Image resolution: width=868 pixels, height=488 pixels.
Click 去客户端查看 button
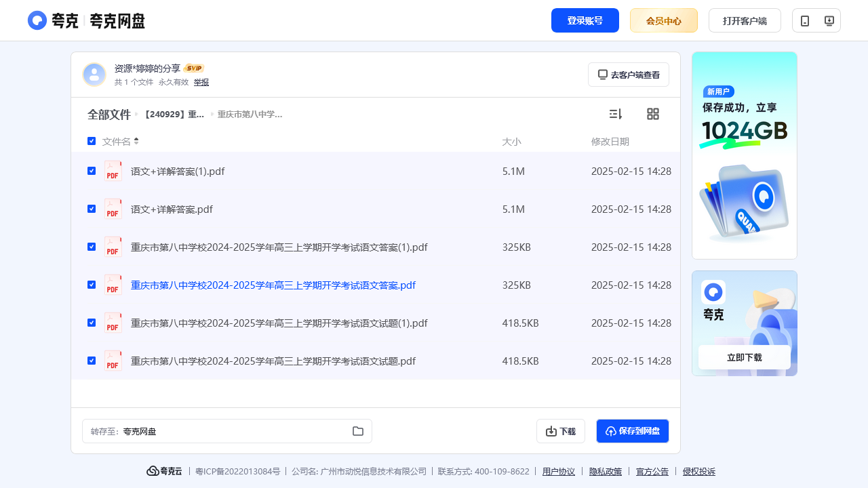click(x=629, y=75)
